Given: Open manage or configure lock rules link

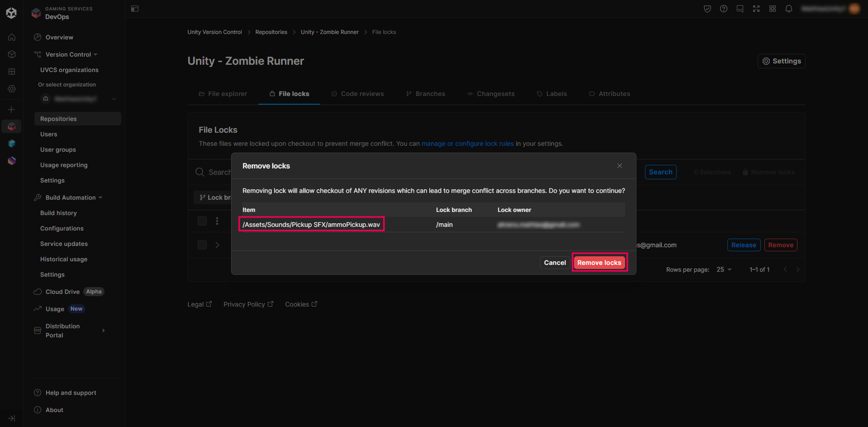Looking at the screenshot, I should click(x=467, y=144).
